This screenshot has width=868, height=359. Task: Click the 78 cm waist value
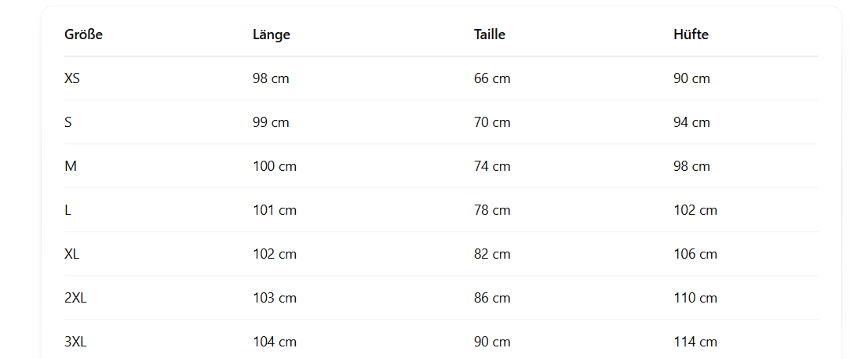[x=492, y=210]
